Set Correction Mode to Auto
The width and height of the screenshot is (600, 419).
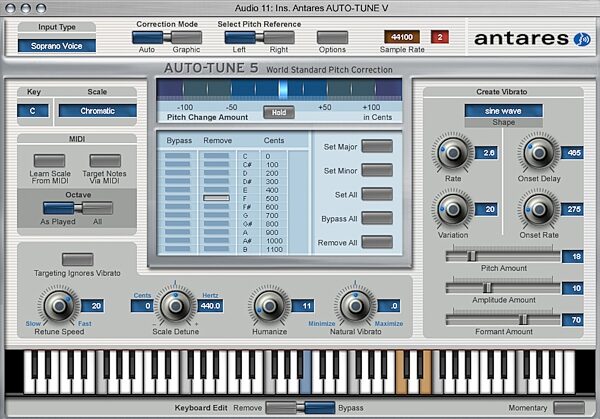148,37
